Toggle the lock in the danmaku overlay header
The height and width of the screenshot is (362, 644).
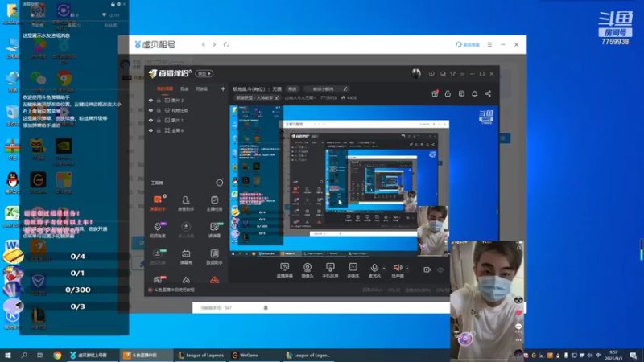(x=113, y=4)
